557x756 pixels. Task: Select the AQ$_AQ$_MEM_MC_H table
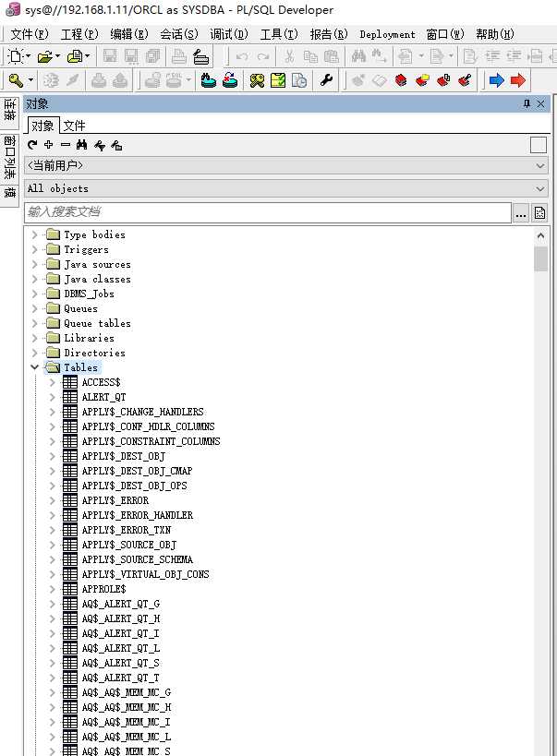click(127, 707)
